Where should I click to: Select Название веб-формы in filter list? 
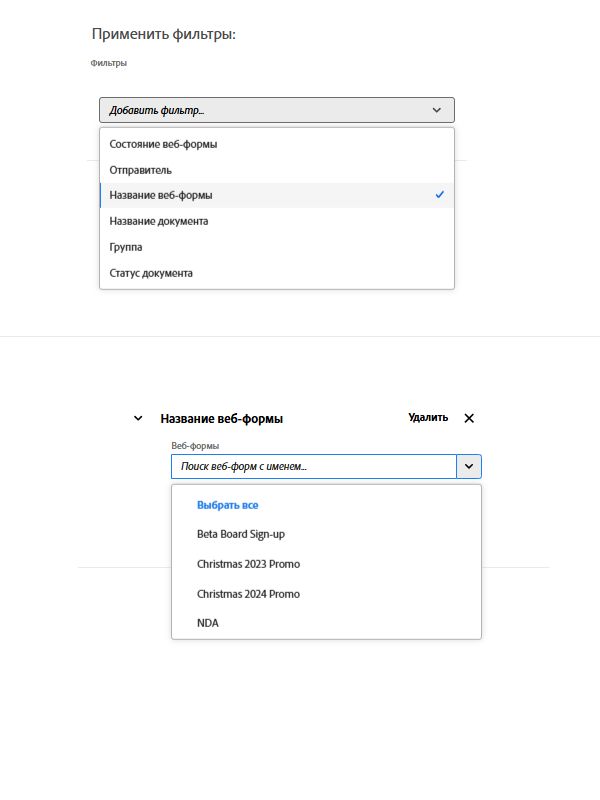(x=161, y=195)
